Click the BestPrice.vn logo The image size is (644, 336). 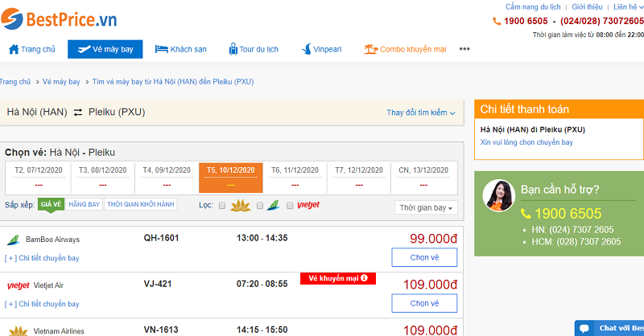pyautogui.click(x=59, y=19)
